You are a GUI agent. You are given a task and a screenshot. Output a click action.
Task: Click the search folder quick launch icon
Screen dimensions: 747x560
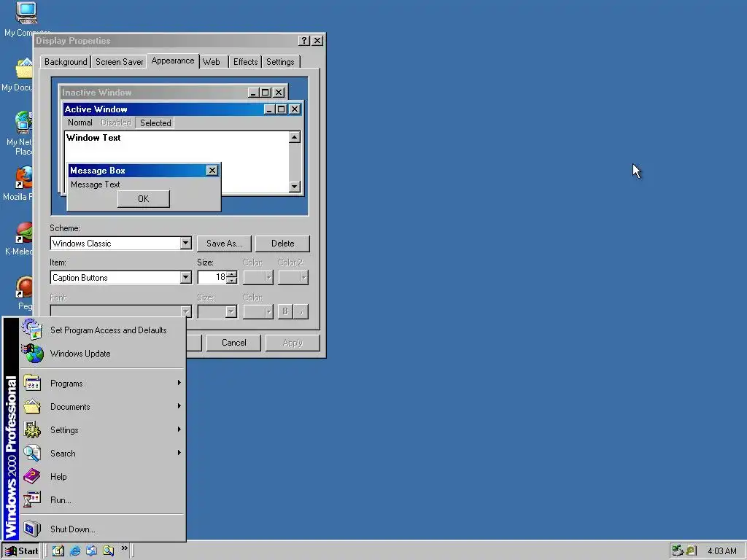coord(108,551)
